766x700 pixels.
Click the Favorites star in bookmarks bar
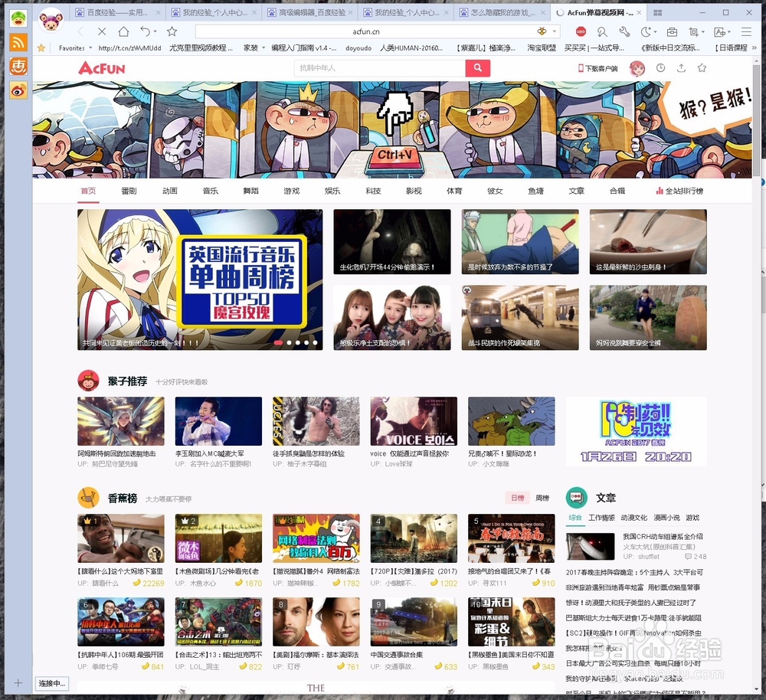[x=41, y=48]
